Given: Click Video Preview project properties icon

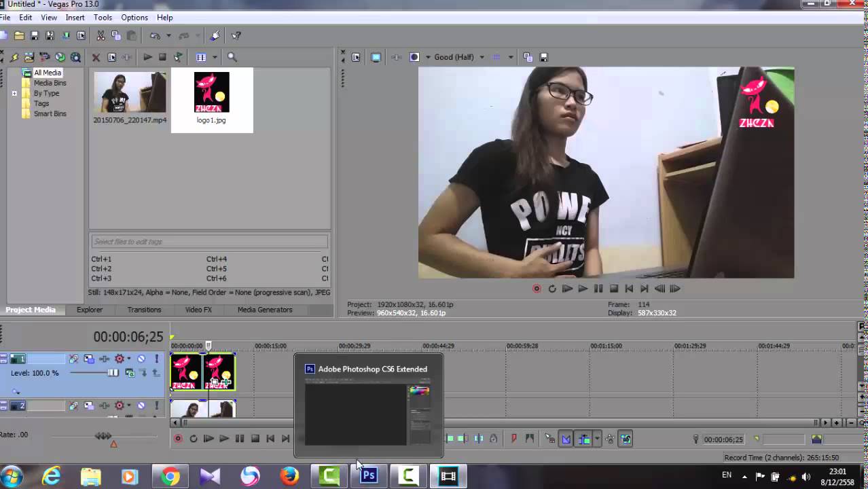Looking at the screenshot, I should point(355,58).
